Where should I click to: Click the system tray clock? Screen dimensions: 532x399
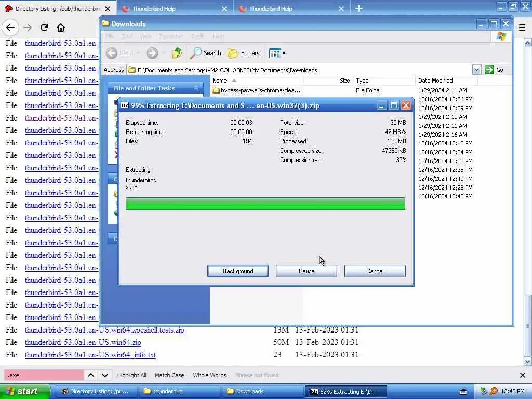click(x=513, y=391)
